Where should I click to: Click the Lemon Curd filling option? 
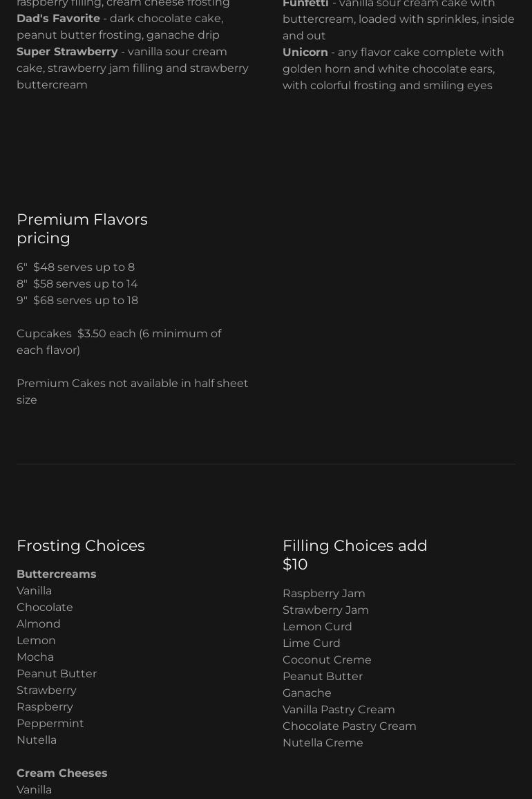coord(317,627)
